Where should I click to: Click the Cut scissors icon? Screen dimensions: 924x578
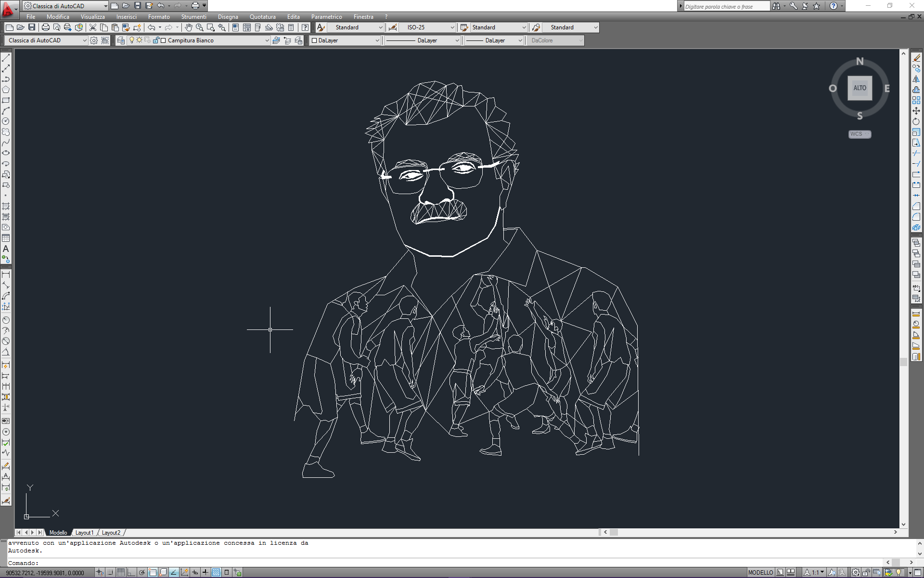pos(93,27)
